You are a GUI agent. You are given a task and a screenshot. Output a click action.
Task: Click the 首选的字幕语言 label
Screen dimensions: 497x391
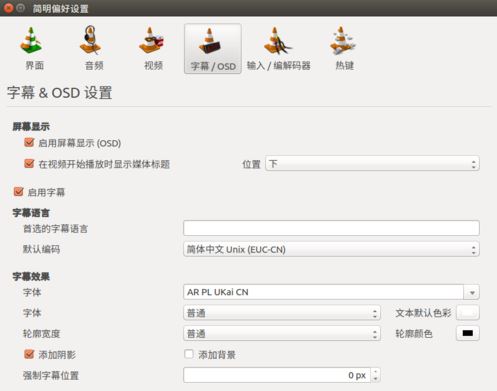(55, 229)
